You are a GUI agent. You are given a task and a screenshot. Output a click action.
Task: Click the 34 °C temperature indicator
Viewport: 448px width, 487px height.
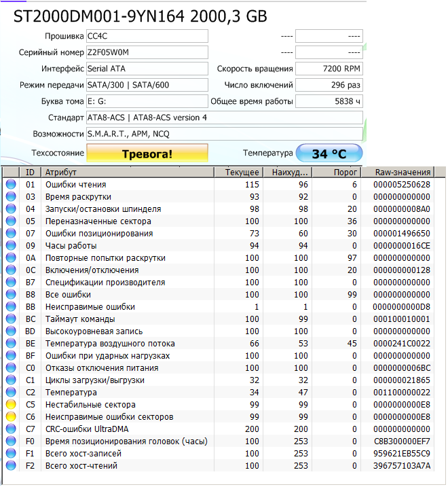(x=329, y=153)
